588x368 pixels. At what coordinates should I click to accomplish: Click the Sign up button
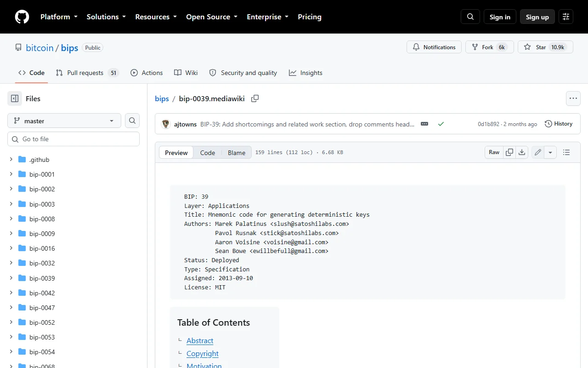coord(537,17)
